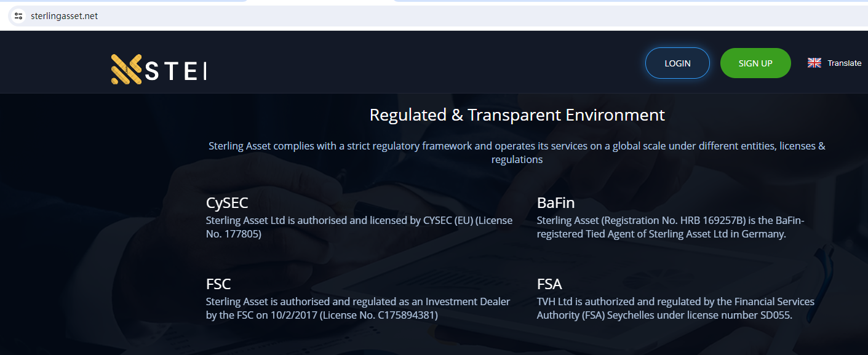
Task: Click the CySEC heading
Action: click(x=227, y=203)
